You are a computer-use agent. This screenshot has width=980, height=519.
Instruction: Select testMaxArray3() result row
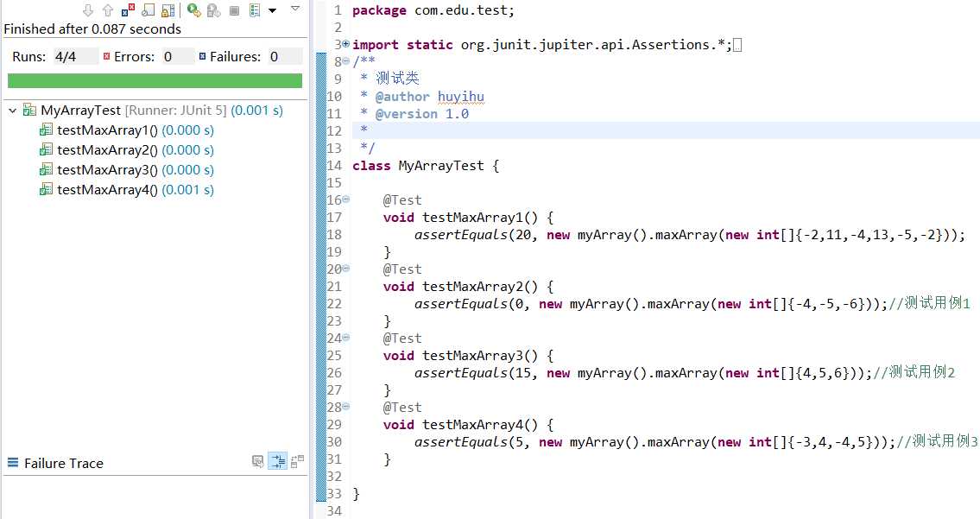pos(136,169)
